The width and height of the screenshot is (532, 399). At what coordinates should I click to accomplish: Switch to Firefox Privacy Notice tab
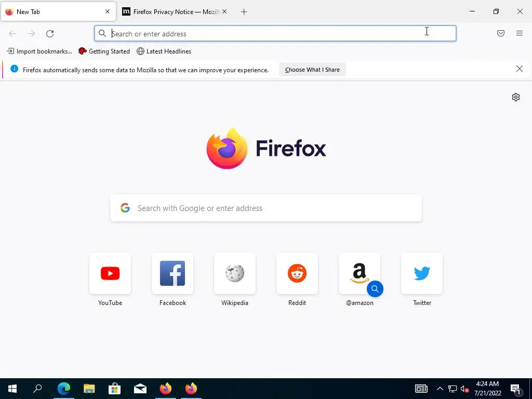coord(175,12)
